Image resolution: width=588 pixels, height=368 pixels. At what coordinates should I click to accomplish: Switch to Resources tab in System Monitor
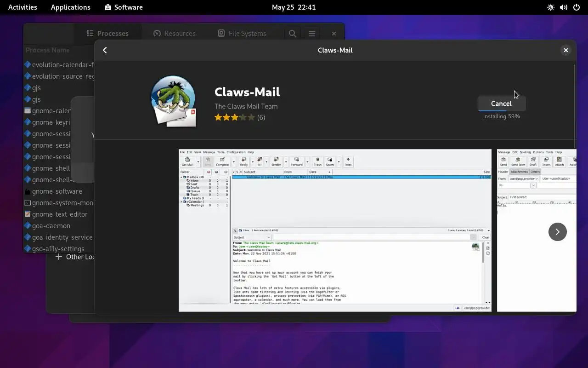click(175, 33)
